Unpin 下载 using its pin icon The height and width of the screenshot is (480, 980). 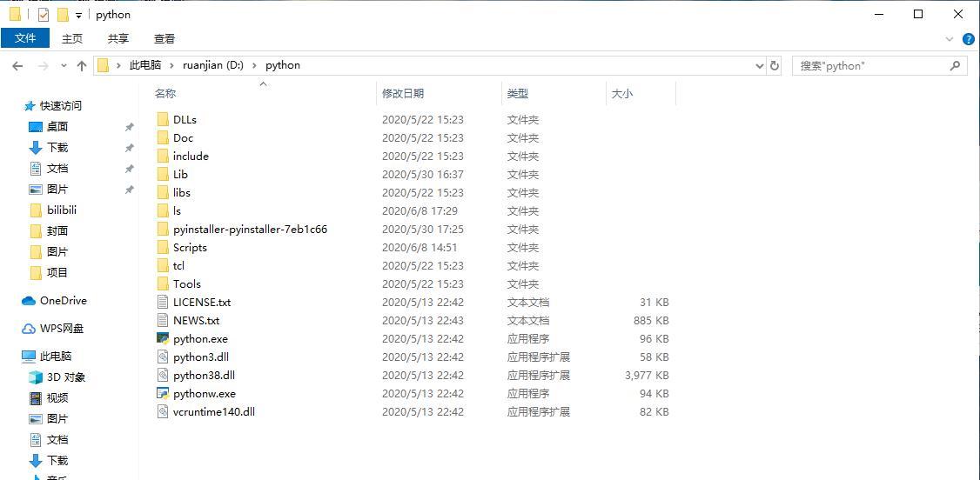point(130,148)
